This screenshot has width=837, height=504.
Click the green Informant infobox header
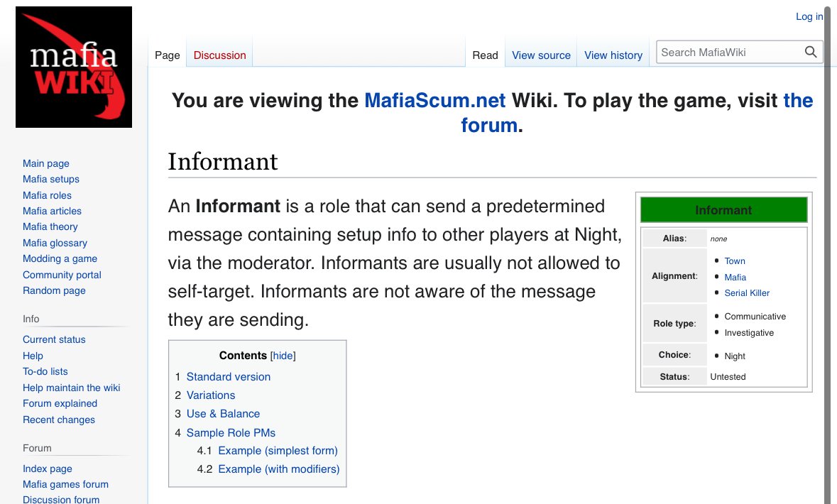[x=723, y=210]
